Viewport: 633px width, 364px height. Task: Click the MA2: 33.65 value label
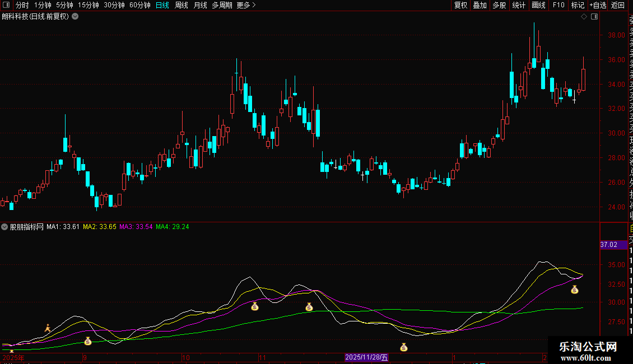click(x=100, y=227)
